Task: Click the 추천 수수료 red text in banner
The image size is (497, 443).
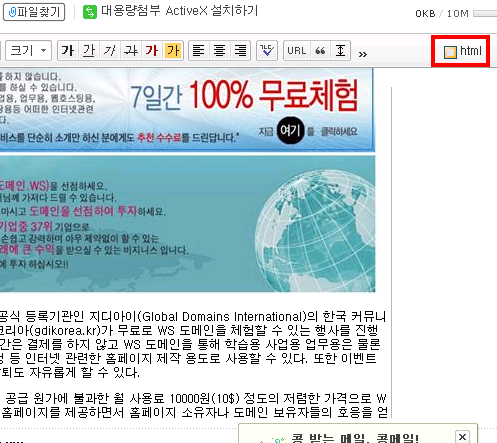Action: point(159,137)
